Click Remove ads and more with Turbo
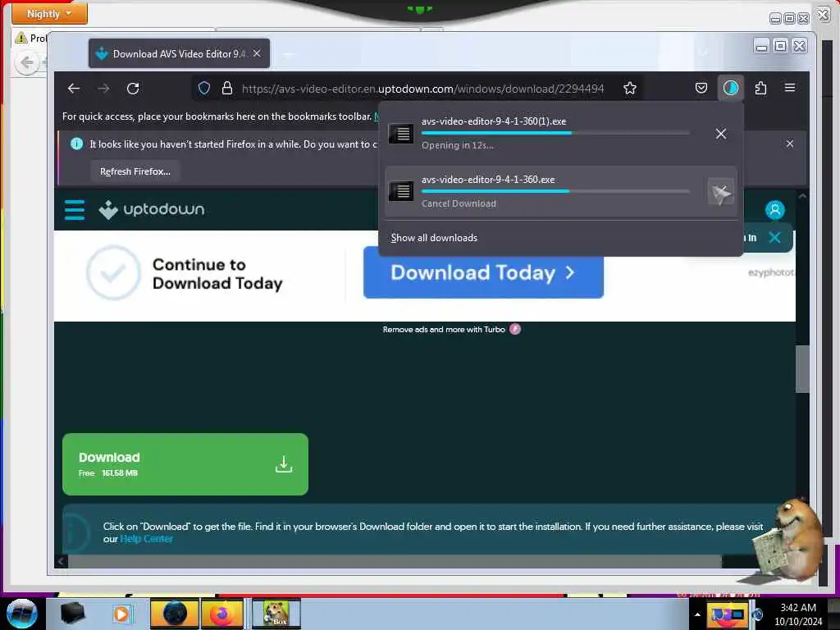Image resolution: width=840 pixels, height=630 pixels. (x=444, y=330)
